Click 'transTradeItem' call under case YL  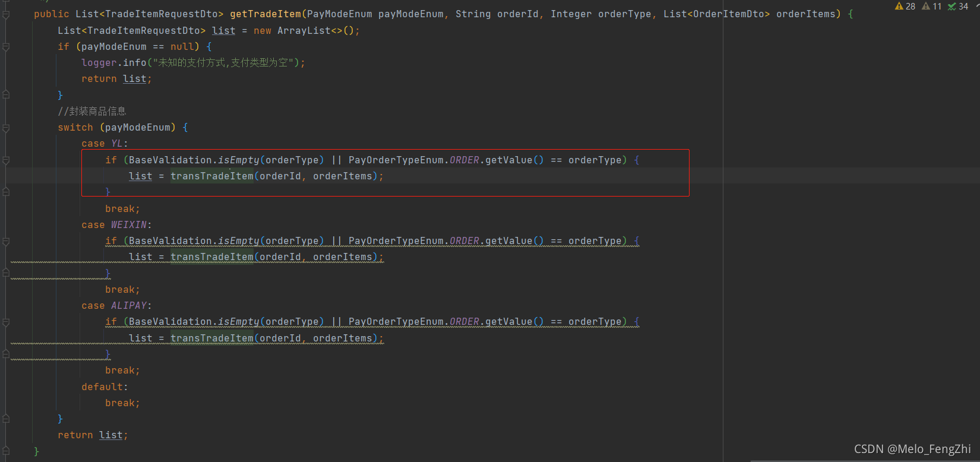[212, 176]
